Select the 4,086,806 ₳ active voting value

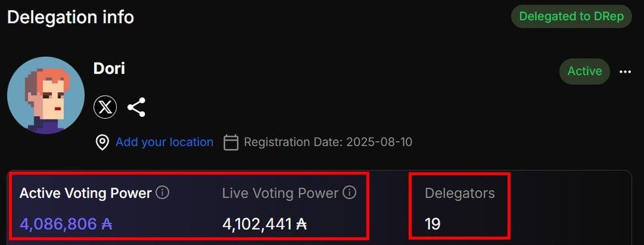[x=66, y=224]
